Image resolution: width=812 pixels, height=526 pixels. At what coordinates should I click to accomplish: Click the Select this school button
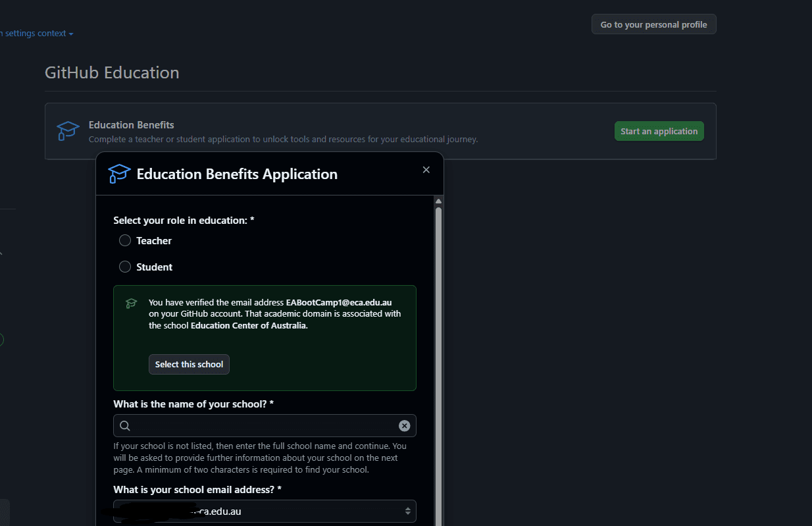coord(189,365)
